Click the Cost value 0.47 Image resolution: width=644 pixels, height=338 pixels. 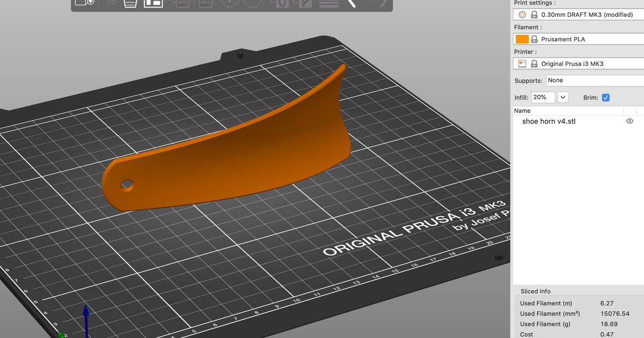607,334
